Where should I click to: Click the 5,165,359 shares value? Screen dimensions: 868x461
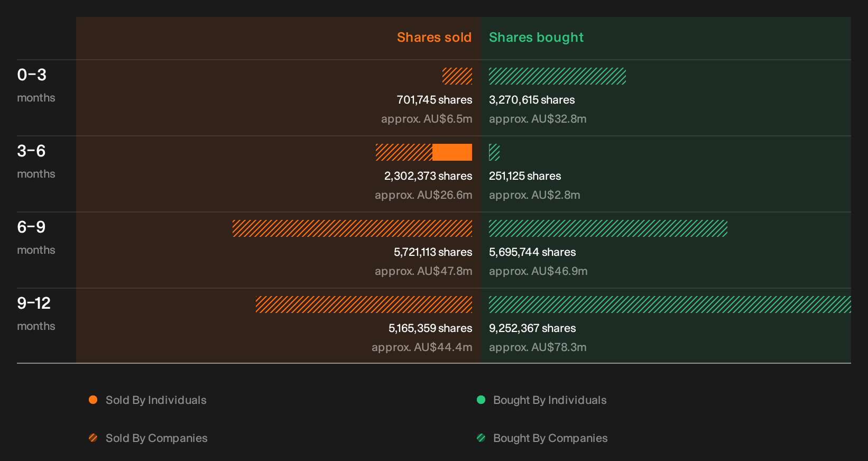pyautogui.click(x=430, y=328)
